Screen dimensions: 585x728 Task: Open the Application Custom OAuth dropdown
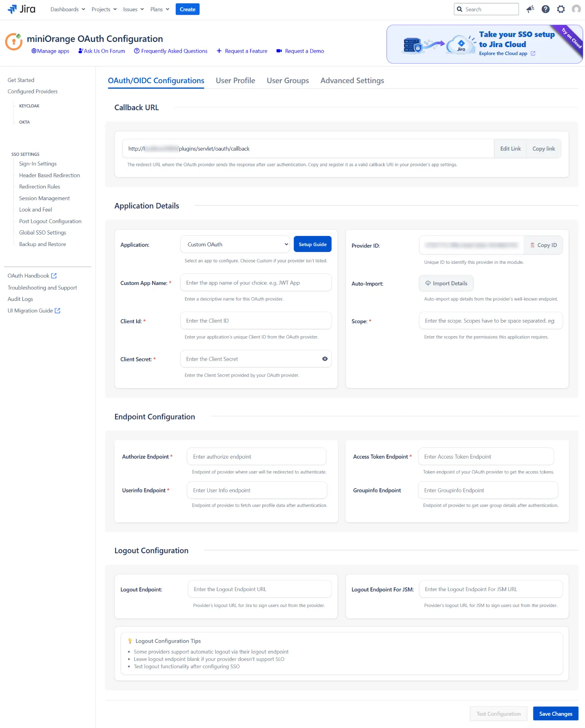tap(235, 244)
